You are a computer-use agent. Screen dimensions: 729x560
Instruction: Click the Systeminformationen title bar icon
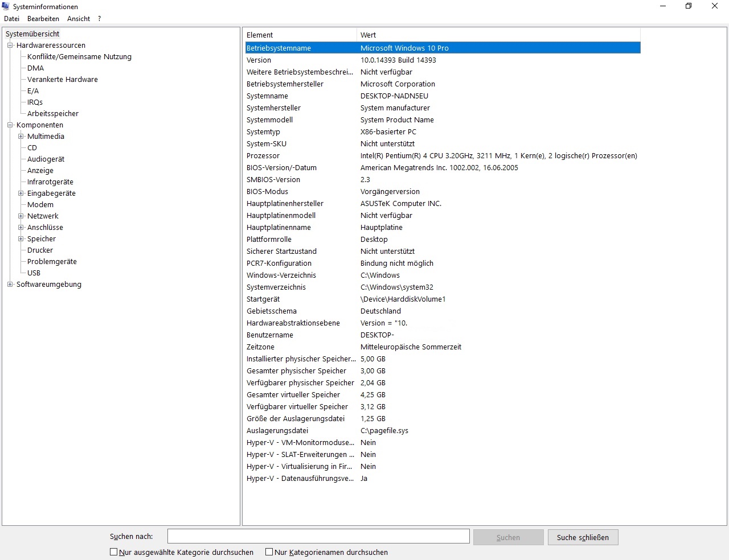point(6,6)
